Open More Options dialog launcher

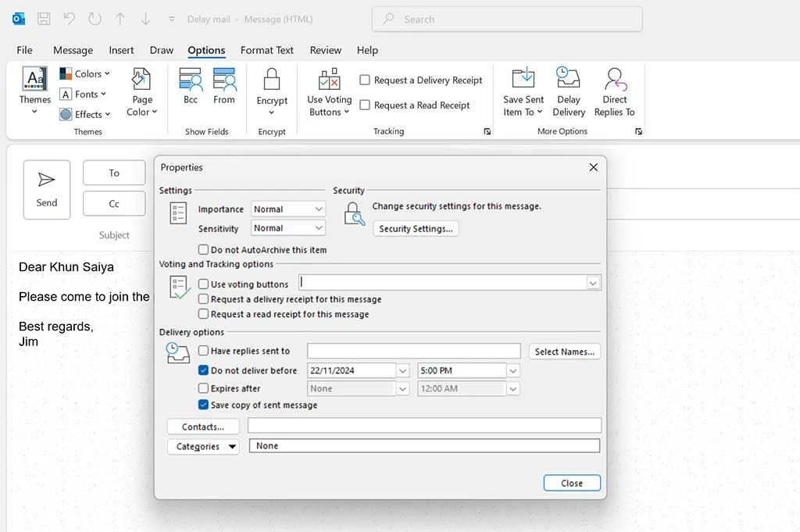pos(638,131)
